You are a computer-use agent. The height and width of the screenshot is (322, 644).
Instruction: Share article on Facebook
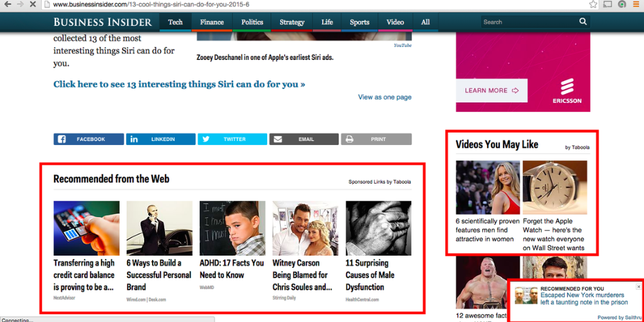pyautogui.click(x=88, y=139)
